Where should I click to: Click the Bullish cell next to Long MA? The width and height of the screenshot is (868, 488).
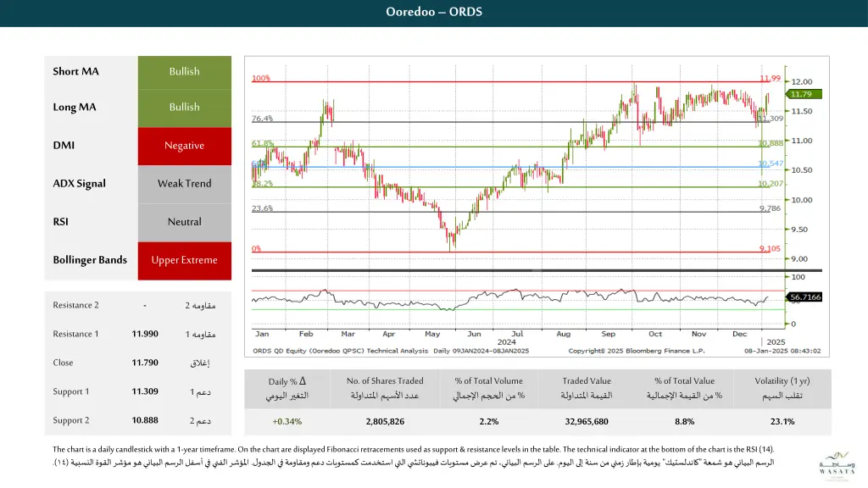tap(184, 108)
